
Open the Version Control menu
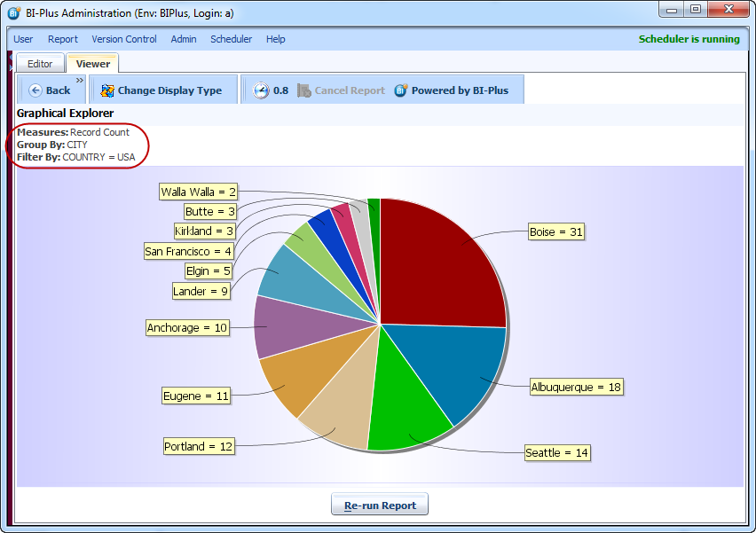click(x=124, y=39)
